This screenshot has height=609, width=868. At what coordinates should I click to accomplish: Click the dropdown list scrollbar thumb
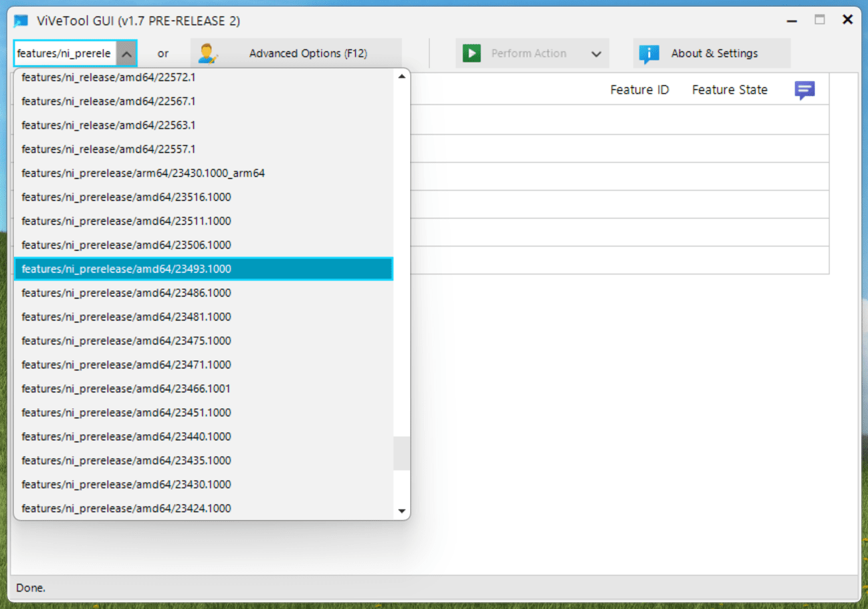401,453
